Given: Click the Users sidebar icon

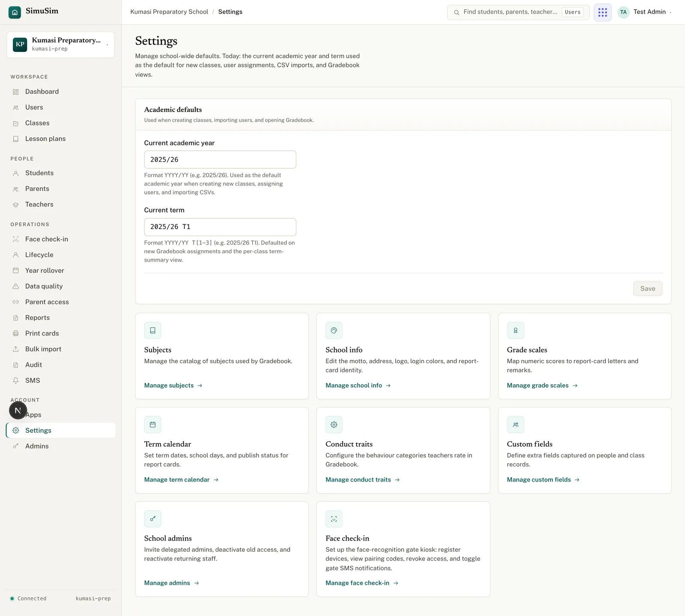Looking at the screenshot, I should [x=16, y=108].
